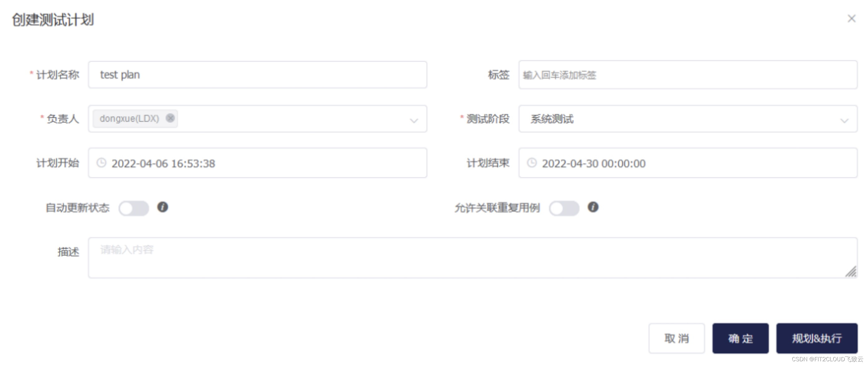The width and height of the screenshot is (868, 365).
Task: Click into the 描述 text area
Action: 472,258
